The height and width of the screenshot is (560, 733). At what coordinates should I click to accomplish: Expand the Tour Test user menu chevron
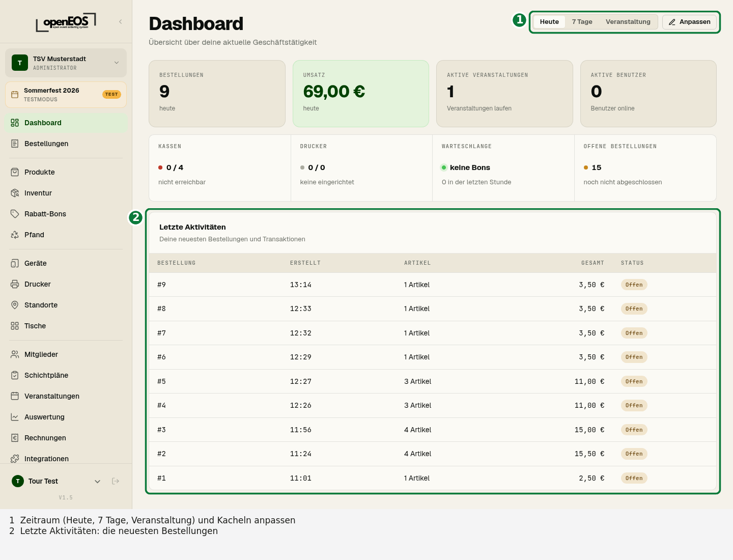point(98,481)
